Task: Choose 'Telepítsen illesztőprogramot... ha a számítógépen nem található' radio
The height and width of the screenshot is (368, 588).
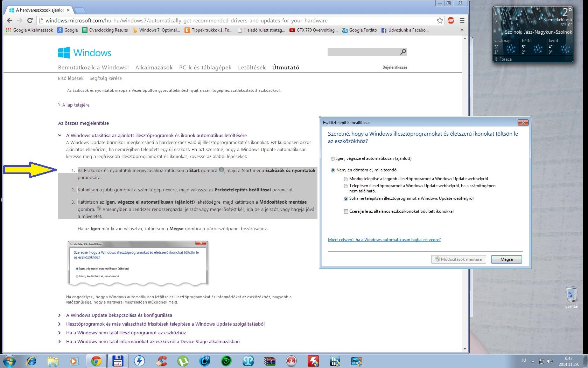Action: click(x=346, y=186)
